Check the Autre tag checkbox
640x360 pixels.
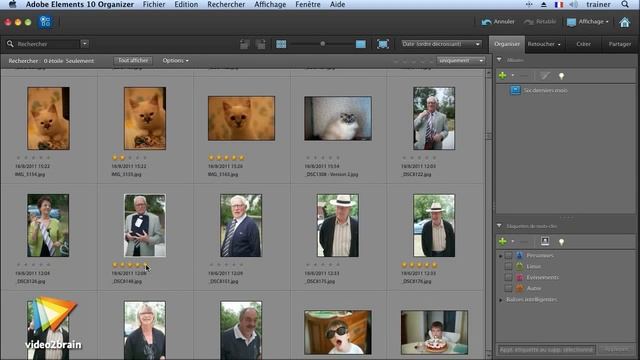pos(508,289)
